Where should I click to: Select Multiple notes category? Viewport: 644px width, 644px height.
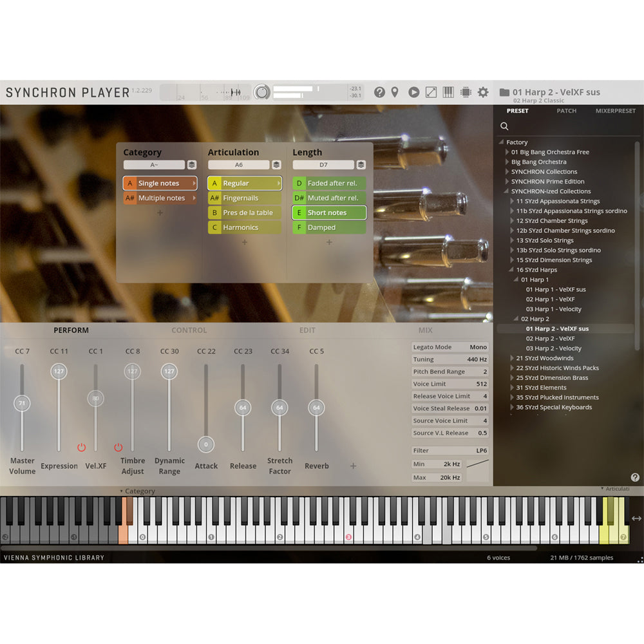tap(161, 198)
